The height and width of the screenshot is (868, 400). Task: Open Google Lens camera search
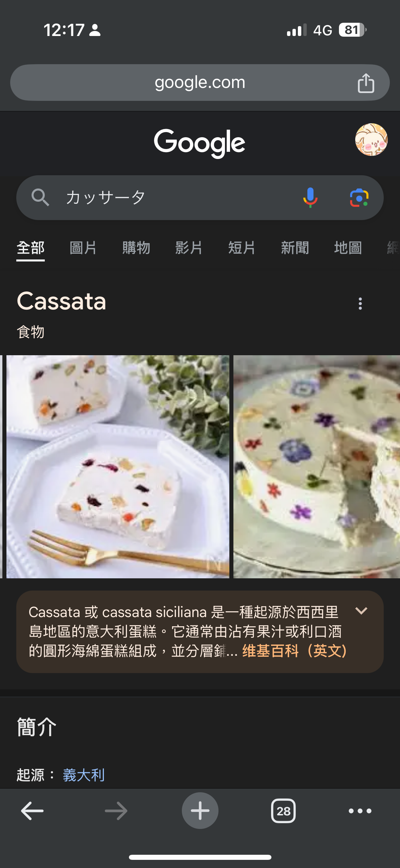pyautogui.click(x=359, y=198)
